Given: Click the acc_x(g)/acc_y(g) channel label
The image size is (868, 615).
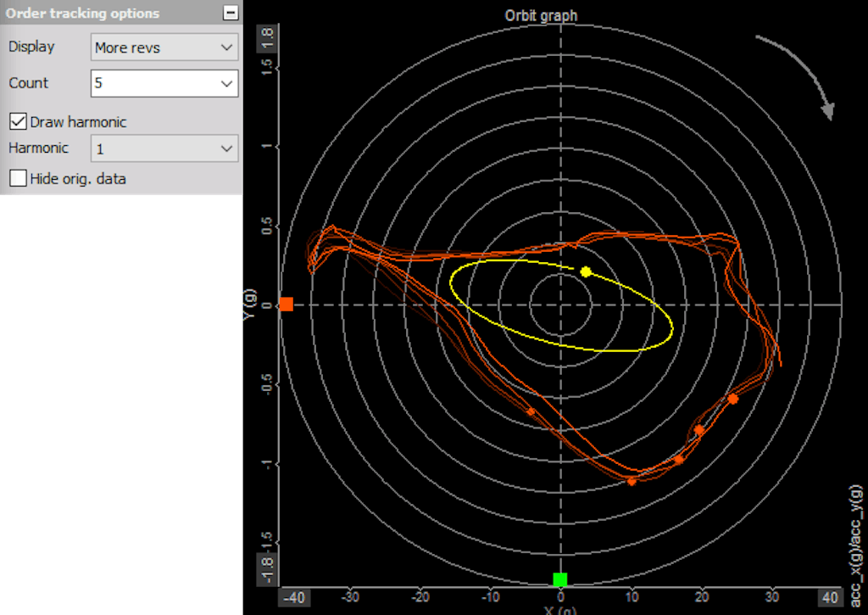Looking at the screenshot, I should click(856, 545).
